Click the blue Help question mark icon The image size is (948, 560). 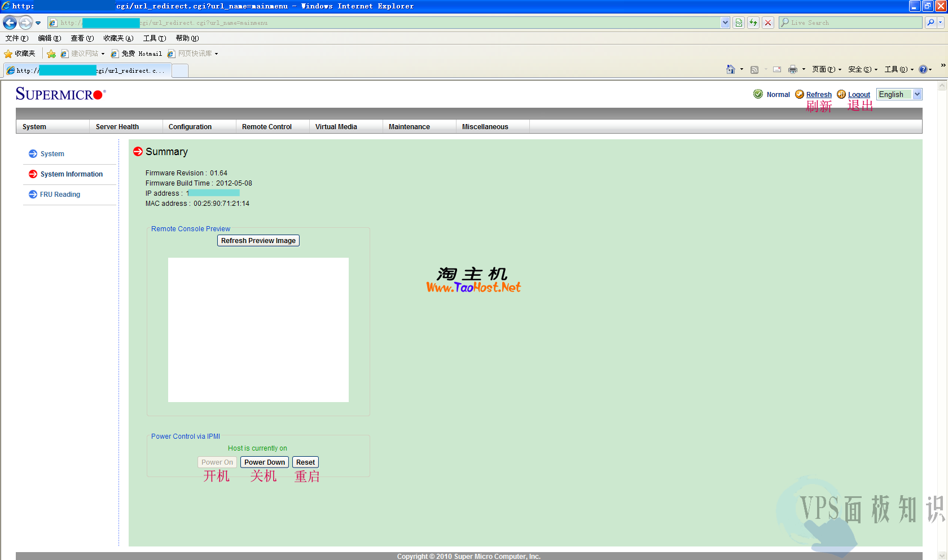(923, 69)
